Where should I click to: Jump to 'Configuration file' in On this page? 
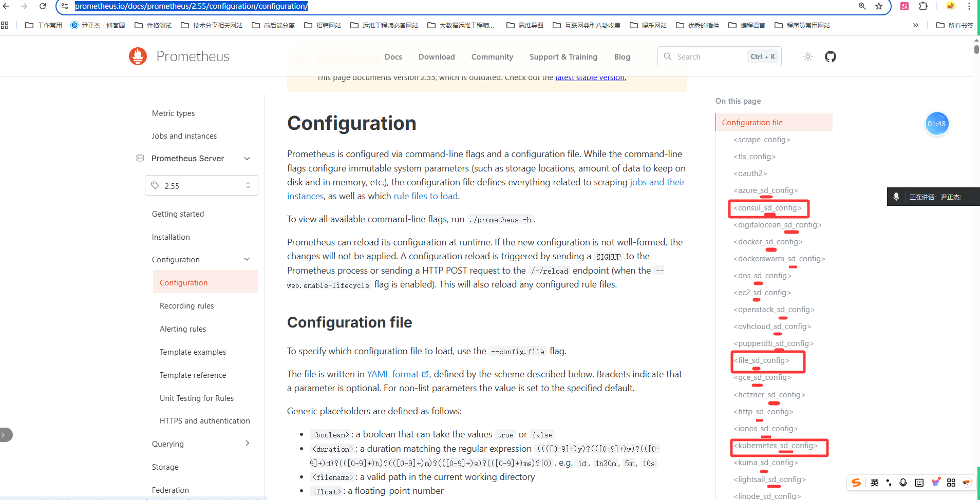tap(752, 122)
